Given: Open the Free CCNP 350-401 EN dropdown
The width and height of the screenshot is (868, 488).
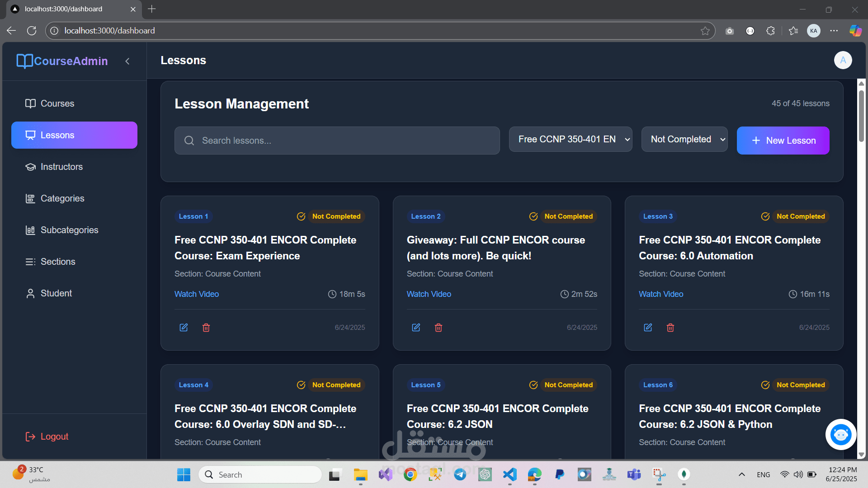Looking at the screenshot, I should [x=570, y=139].
